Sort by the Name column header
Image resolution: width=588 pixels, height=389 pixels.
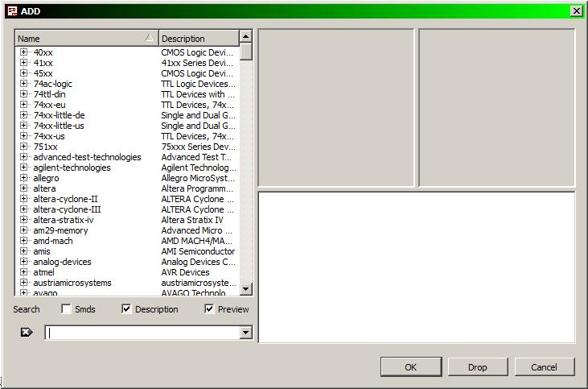pyautogui.click(x=87, y=39)
